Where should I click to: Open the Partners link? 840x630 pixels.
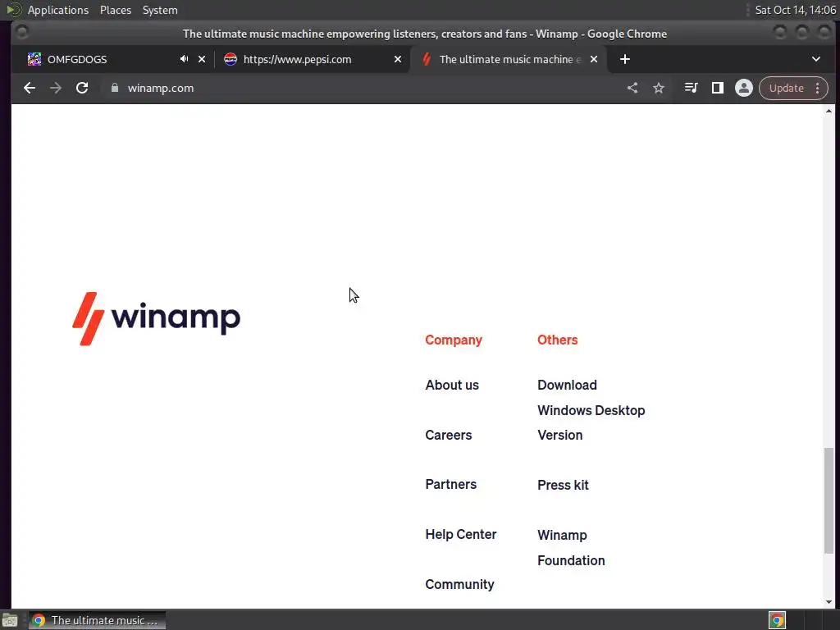450,484
